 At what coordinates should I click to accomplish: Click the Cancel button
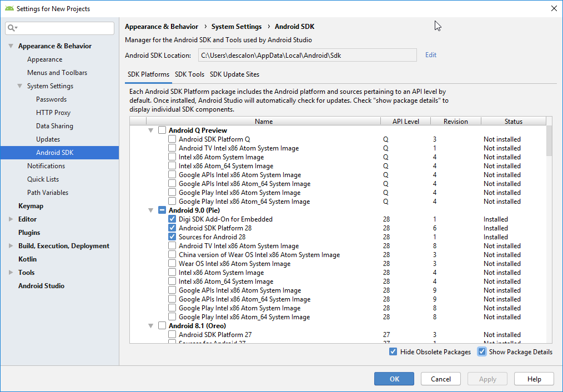coord(440,379)
